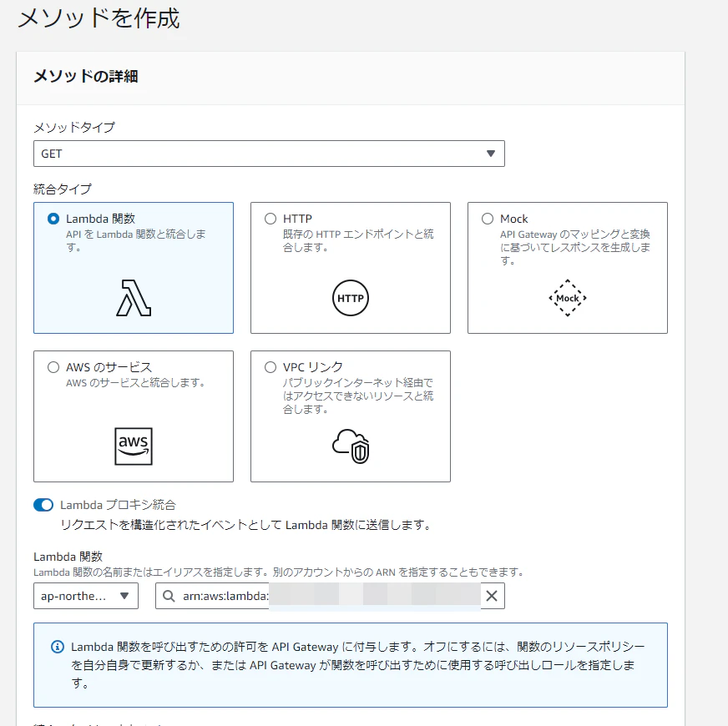This screenshot has width=728, height=726.
Task: Click the Lambda function icon
Action: click(x=134, y=298)
